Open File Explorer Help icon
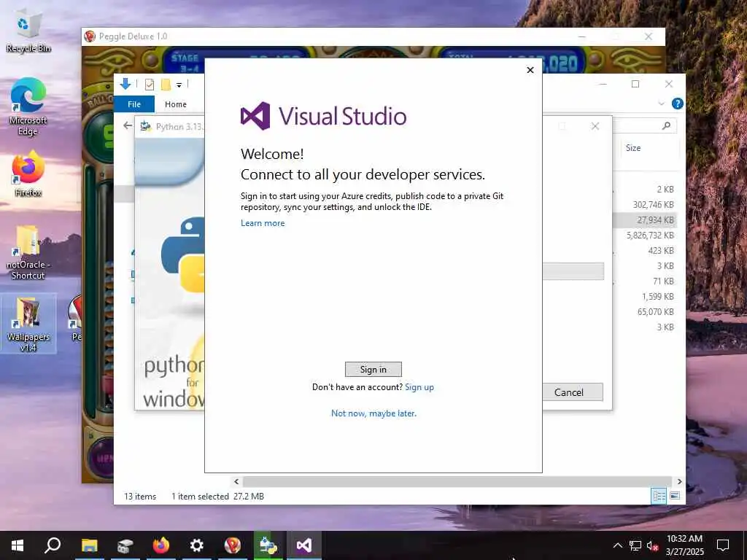The height and width of the screenshot is (560, 747). [677, 104]
